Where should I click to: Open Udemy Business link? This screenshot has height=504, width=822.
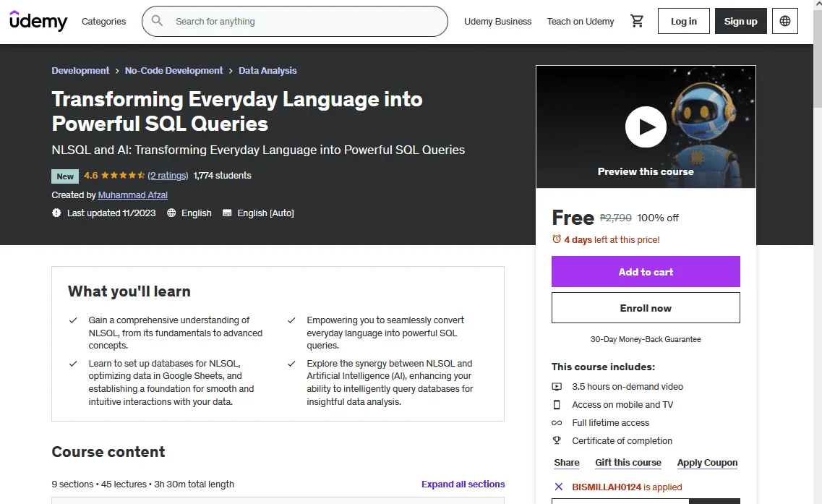pyautogui.click(x=497, y=22)
